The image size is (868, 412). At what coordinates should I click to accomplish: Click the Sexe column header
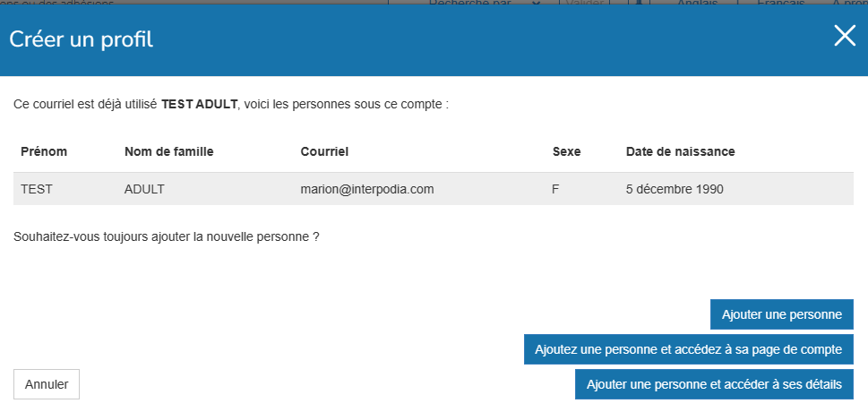[566, 151]
